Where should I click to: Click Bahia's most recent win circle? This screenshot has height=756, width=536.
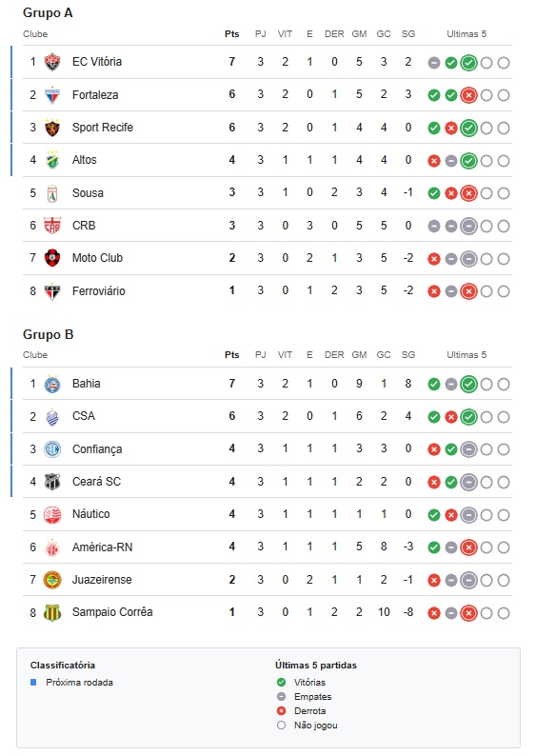468,385
